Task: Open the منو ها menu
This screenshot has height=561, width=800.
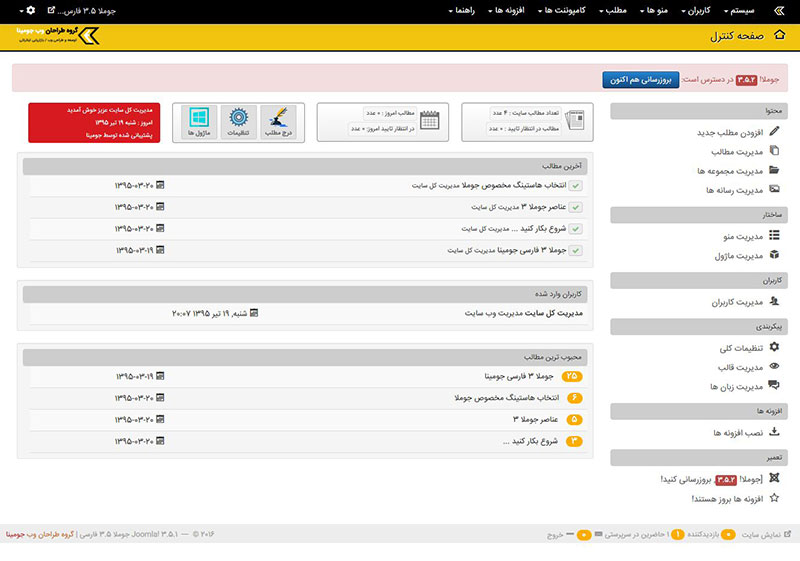Action: (x=654, y=10)
